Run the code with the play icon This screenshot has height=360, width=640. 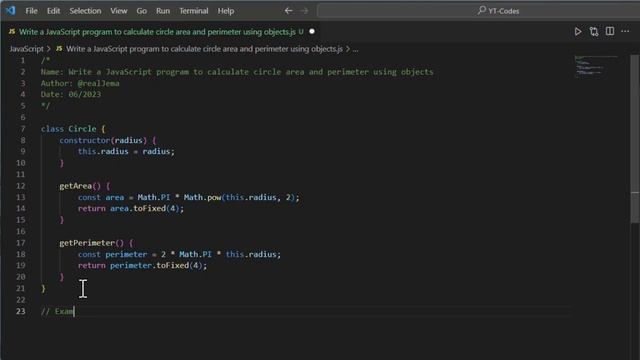tap(578, 32)
